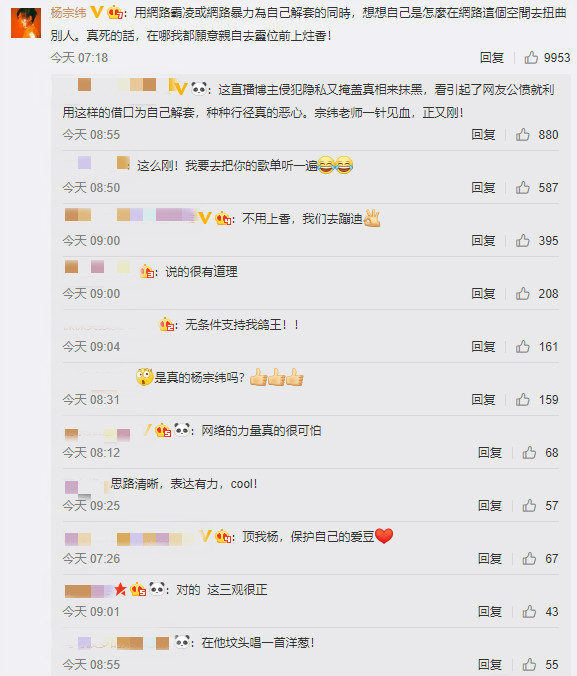Like the 网络的力量真的很可怕 comment
This screenshot has height=676, width=577.
click(x=529, y=453)
